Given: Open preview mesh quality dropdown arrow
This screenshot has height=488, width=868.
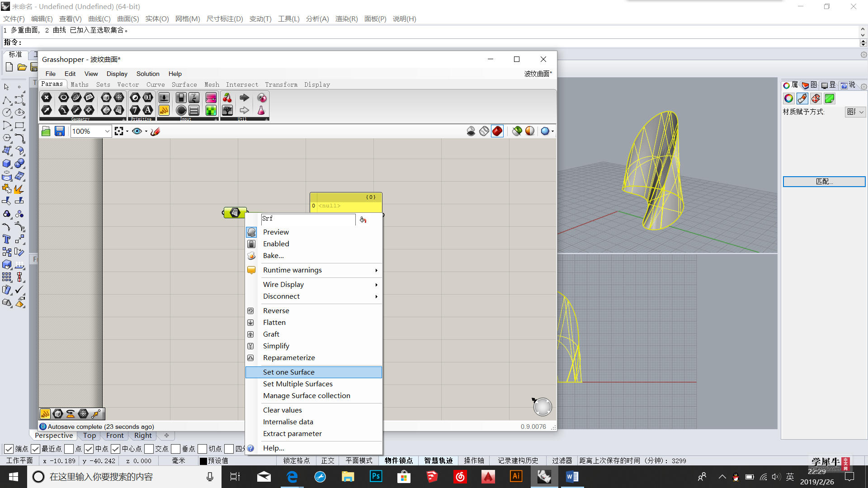Looking at the screenshot, I should point(552,131).
